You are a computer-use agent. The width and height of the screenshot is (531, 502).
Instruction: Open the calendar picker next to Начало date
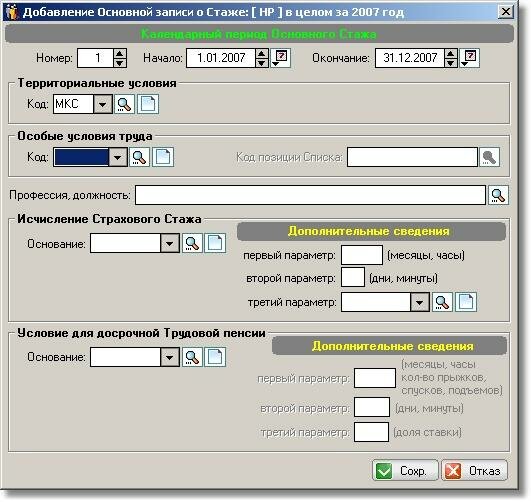280,58
